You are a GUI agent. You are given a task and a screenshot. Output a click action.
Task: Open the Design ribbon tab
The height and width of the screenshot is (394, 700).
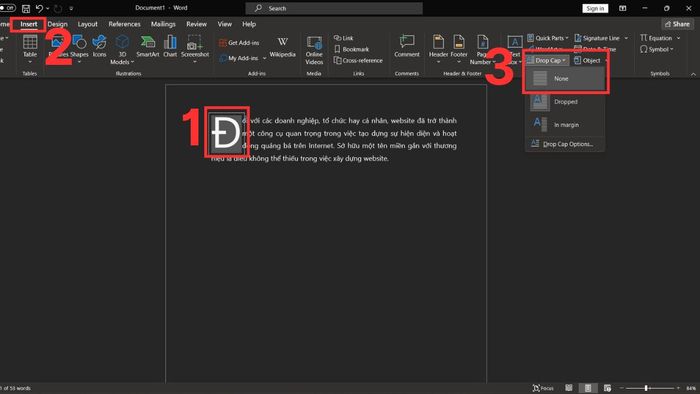tap(57, 24)
